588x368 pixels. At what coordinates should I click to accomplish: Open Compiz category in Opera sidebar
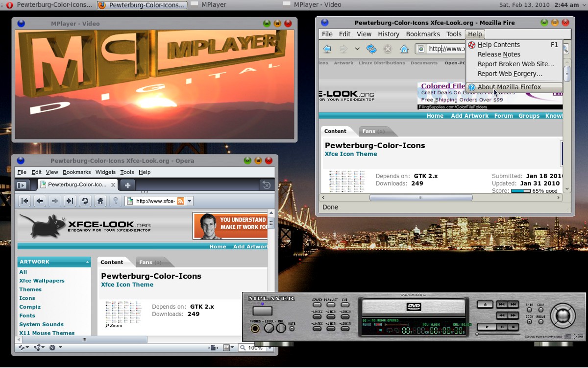(x=30, y=307)
